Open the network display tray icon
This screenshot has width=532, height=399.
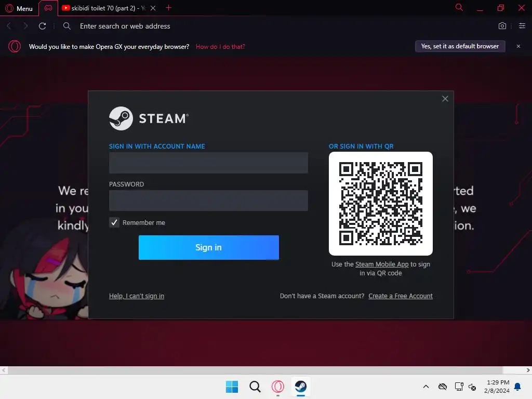[x=459, y=387]
